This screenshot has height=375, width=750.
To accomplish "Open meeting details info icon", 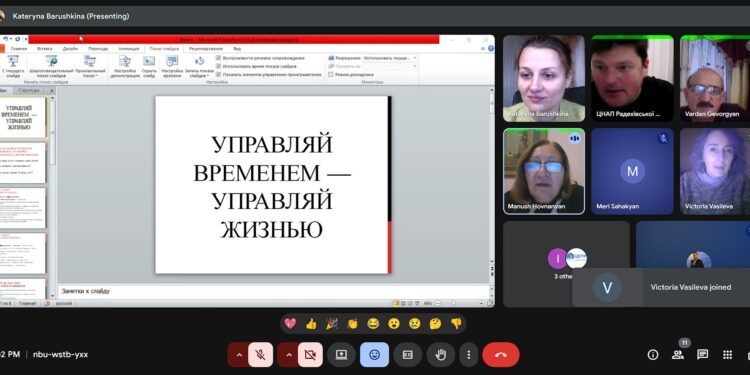I will (x=652, y=354).
